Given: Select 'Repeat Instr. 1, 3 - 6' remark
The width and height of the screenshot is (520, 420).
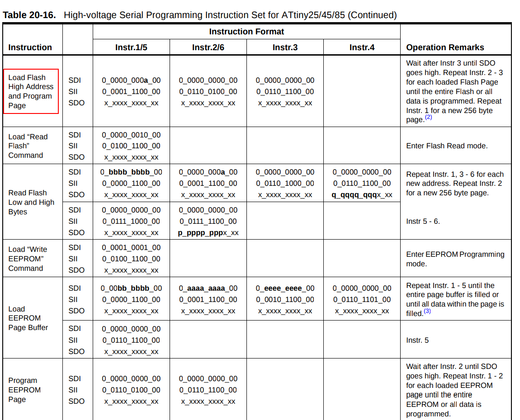Looking at the screenshot, I should pos(440,175).
